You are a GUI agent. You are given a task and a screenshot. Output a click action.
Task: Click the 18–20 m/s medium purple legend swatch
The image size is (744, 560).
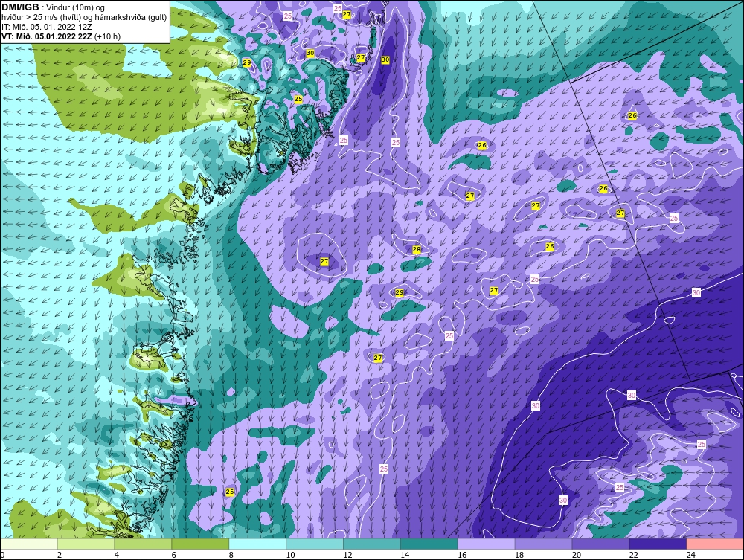coord(543,544)
